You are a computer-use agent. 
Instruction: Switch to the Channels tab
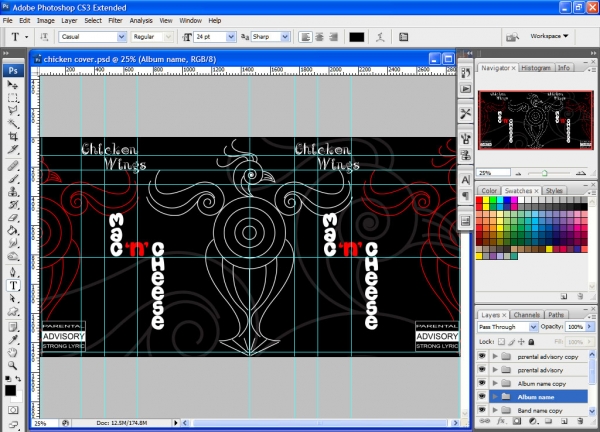[527, 315]
